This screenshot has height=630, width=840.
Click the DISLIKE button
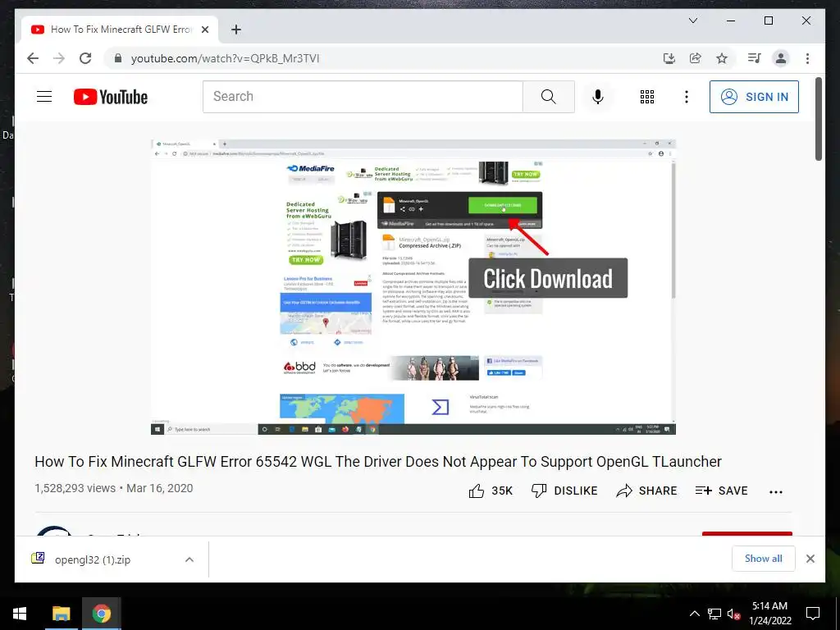[564, 491]
